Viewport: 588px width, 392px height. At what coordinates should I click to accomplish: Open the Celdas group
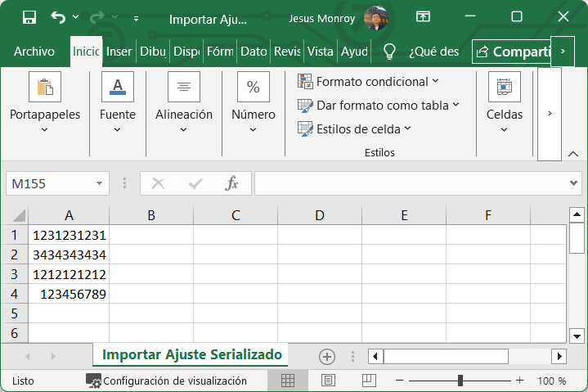[x=505, y=102]
